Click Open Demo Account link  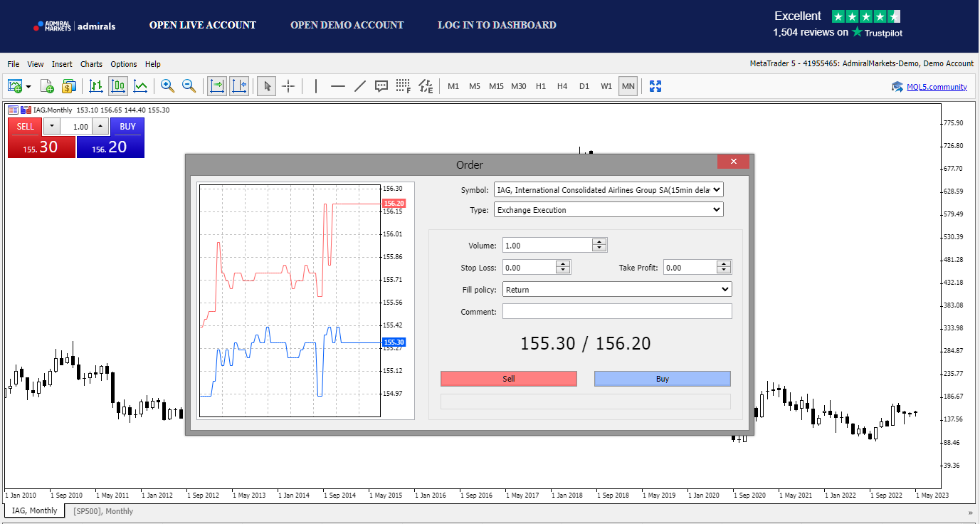pos(347,25)
